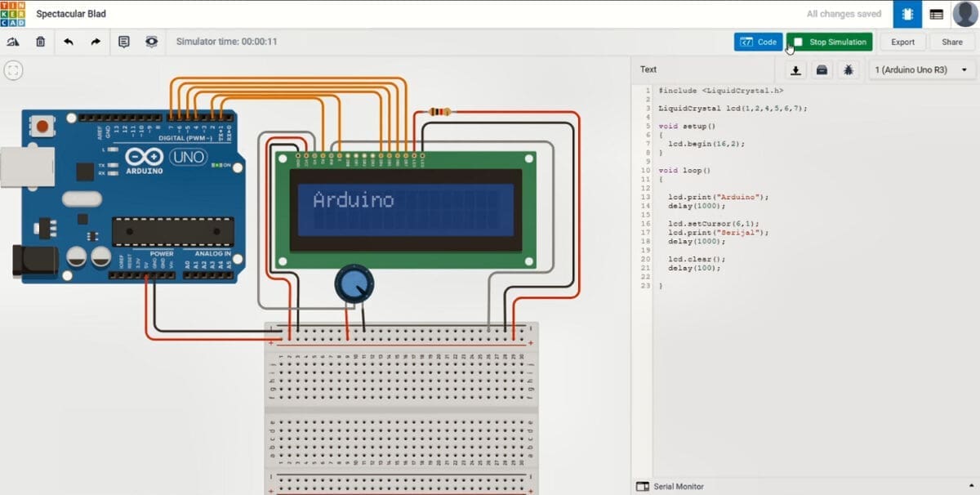Click the rotate component icon

[x=13, y=42]
